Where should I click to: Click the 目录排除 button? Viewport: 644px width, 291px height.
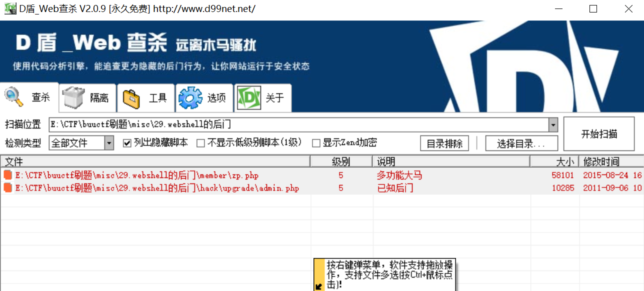444,143
